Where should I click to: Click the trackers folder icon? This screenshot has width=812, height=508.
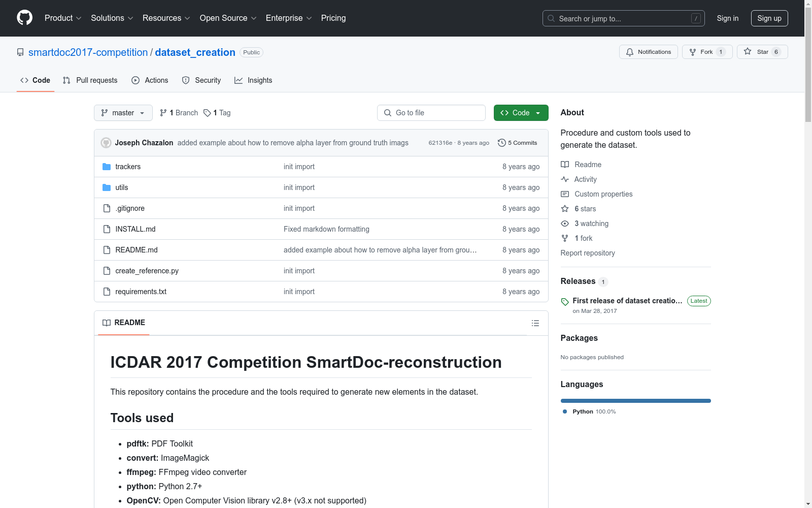tap(107, 167)
